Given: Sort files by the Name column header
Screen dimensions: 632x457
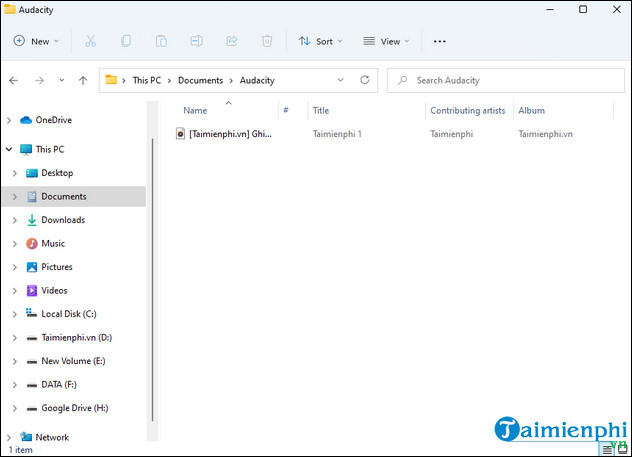Looking at the screenshot, I should [195, 111].
